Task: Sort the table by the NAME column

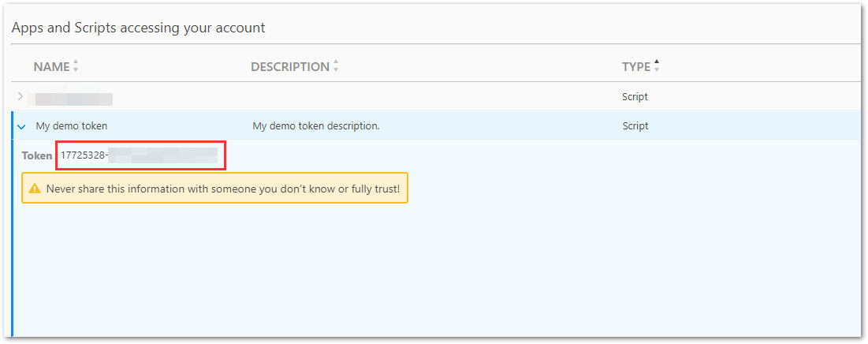Action: 56,67
